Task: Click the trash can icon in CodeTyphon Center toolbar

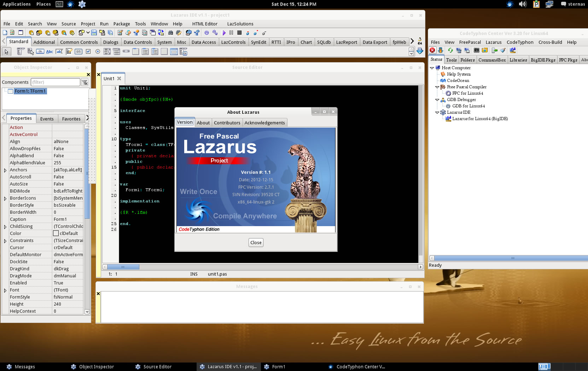Action: point(459,50)
